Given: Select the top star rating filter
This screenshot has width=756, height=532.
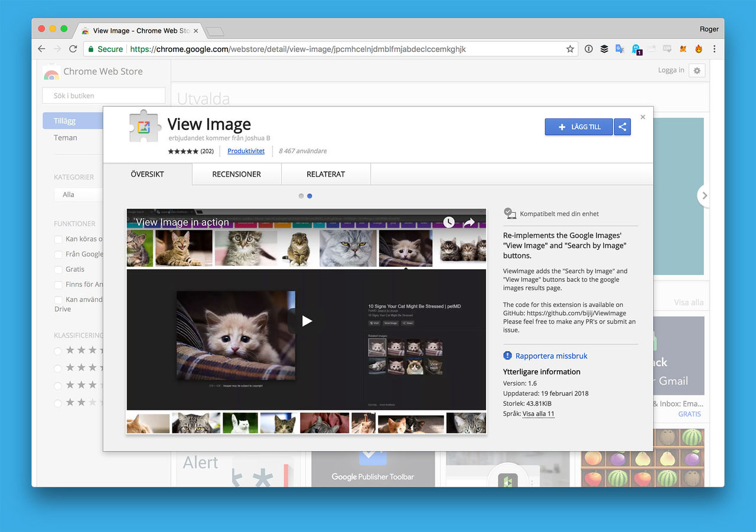Looking at the screenshot, I should click(57, 350).
